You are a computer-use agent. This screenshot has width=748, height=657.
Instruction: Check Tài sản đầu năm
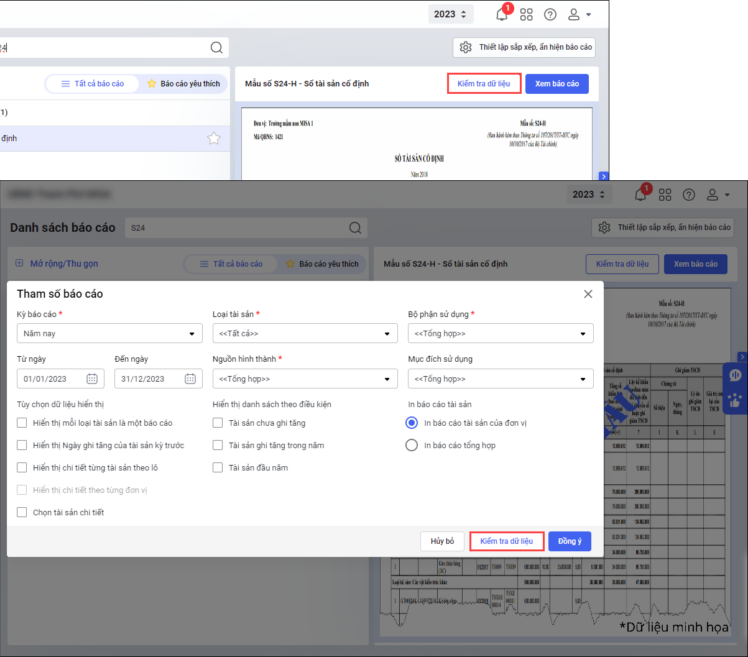click(218, 468)
